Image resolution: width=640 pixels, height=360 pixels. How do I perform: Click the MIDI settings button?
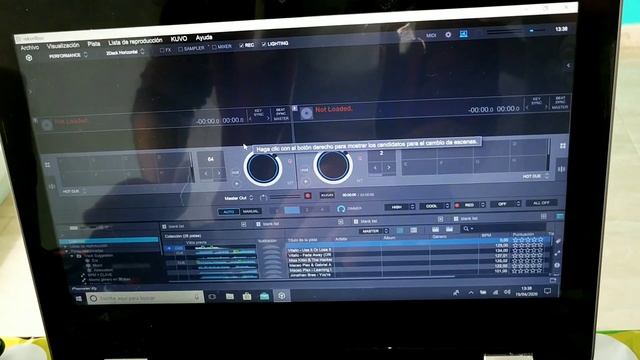(431, 36)
